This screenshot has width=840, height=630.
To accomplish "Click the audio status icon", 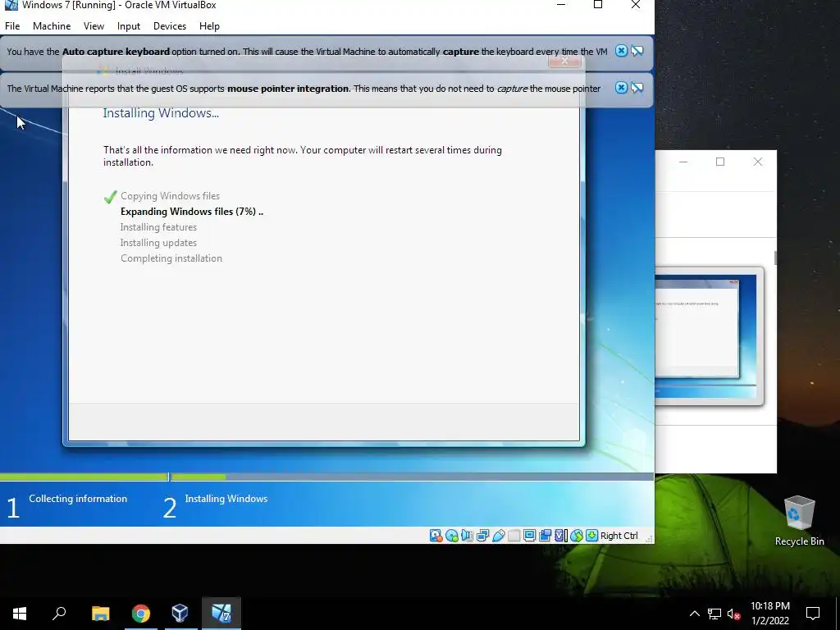I will [x=467, y=536].
